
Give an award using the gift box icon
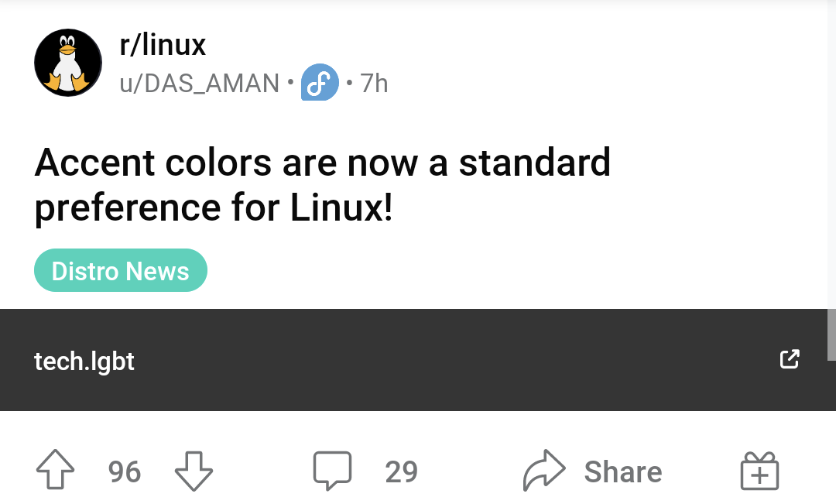759,470
